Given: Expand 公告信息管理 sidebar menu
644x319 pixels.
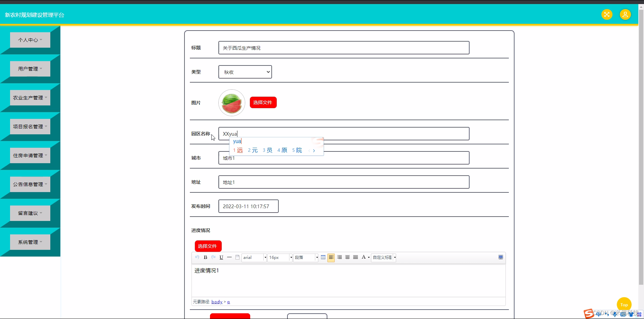Looking at the screenshot, I should pos(30,184).
